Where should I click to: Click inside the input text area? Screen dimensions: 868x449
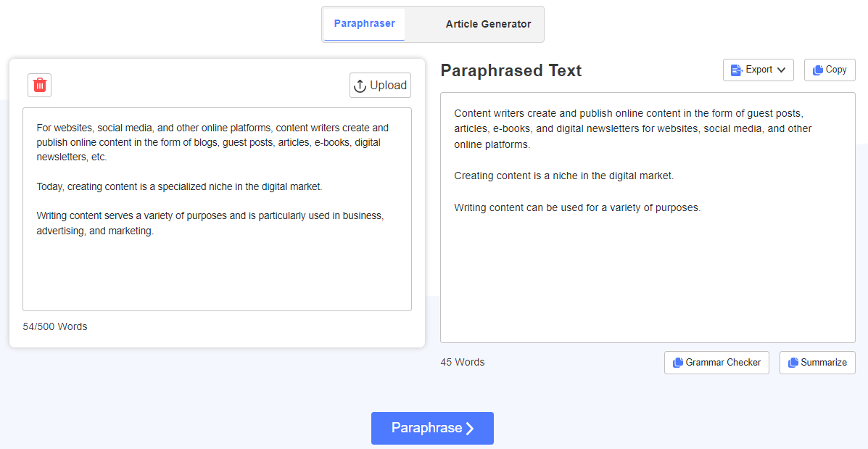click(217, 210)
